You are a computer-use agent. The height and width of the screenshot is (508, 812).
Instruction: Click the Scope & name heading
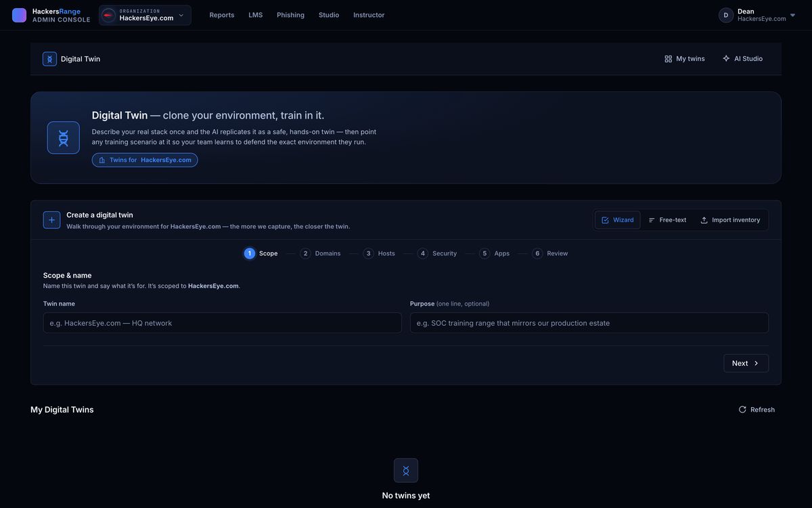pos(68,275)
